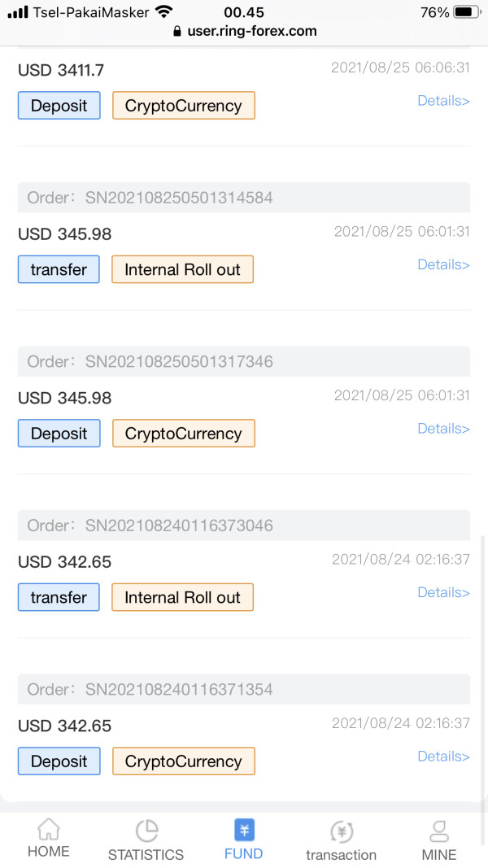Expand Details for order SN202108250501314584

443,264
